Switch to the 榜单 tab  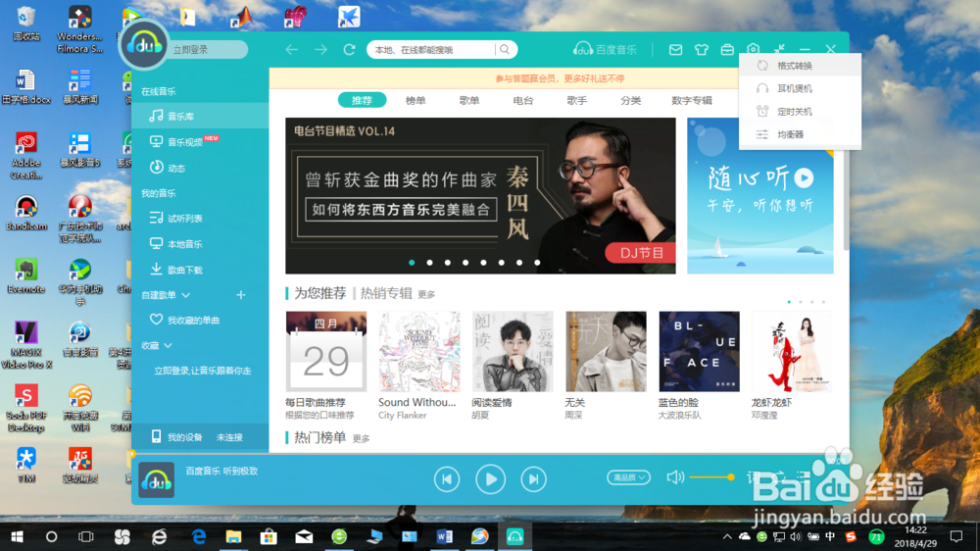point(416,100)
